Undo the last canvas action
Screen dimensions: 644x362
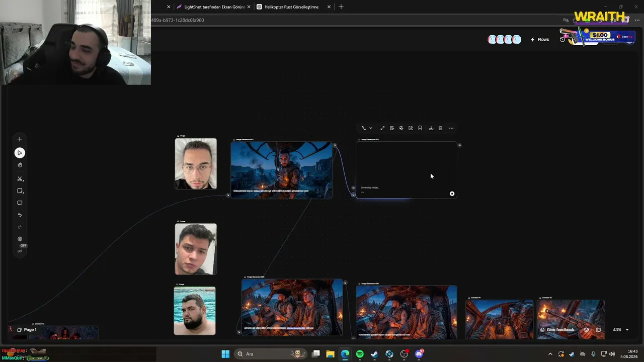pos(20,215)
